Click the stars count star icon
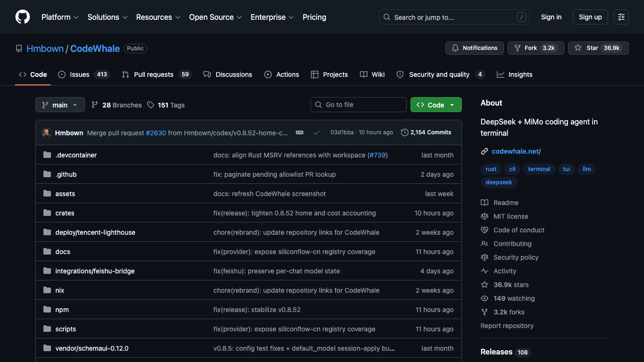 coord(485,285)
